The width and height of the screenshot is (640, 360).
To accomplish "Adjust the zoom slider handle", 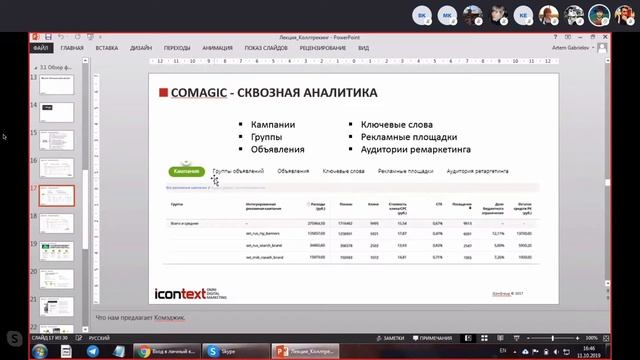I will click(553, 338).
